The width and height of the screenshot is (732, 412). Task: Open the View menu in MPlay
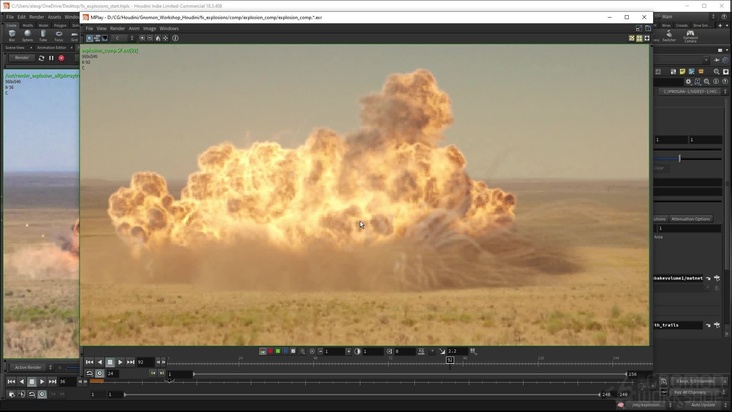pos(101,28)
